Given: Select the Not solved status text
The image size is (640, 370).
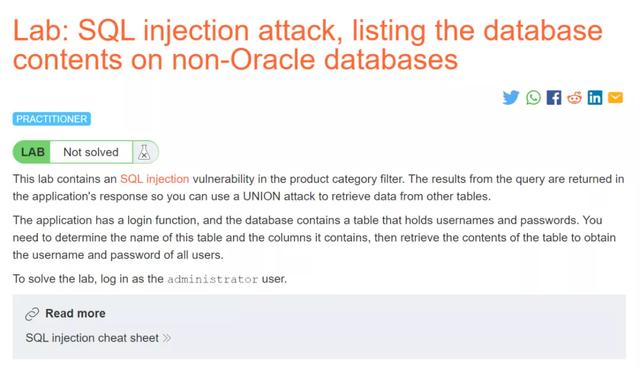Looking at the screenshot, I should coord(91,152).
